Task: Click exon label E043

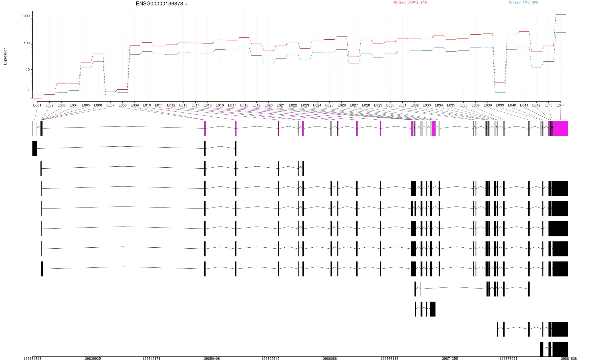Action: (548, 105)
